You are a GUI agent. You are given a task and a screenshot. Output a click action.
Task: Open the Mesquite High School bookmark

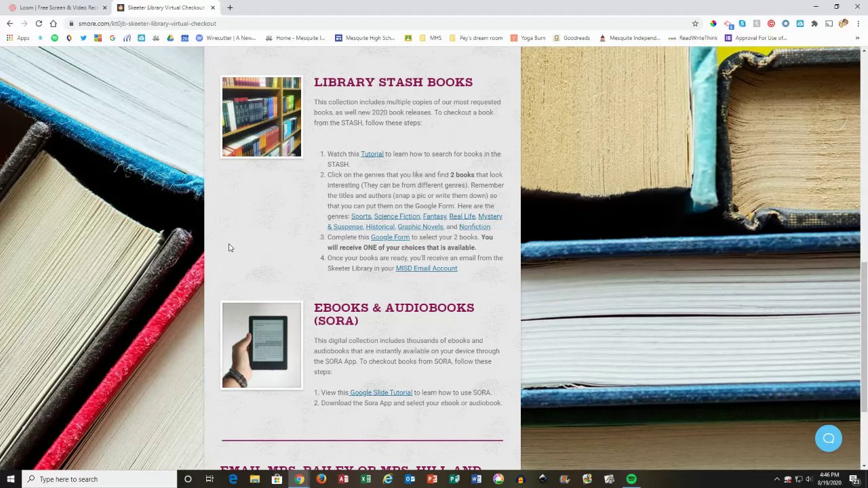pos(365,38)
